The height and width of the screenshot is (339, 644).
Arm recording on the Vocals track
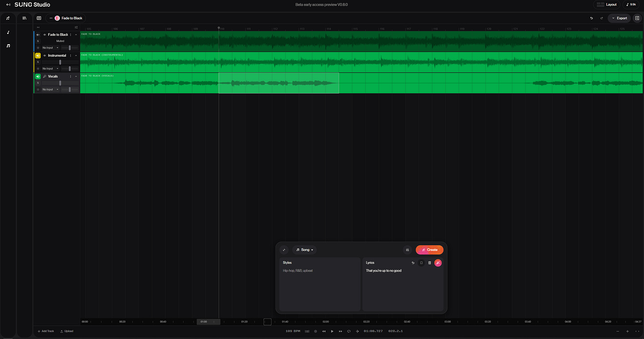coord(38,89)
